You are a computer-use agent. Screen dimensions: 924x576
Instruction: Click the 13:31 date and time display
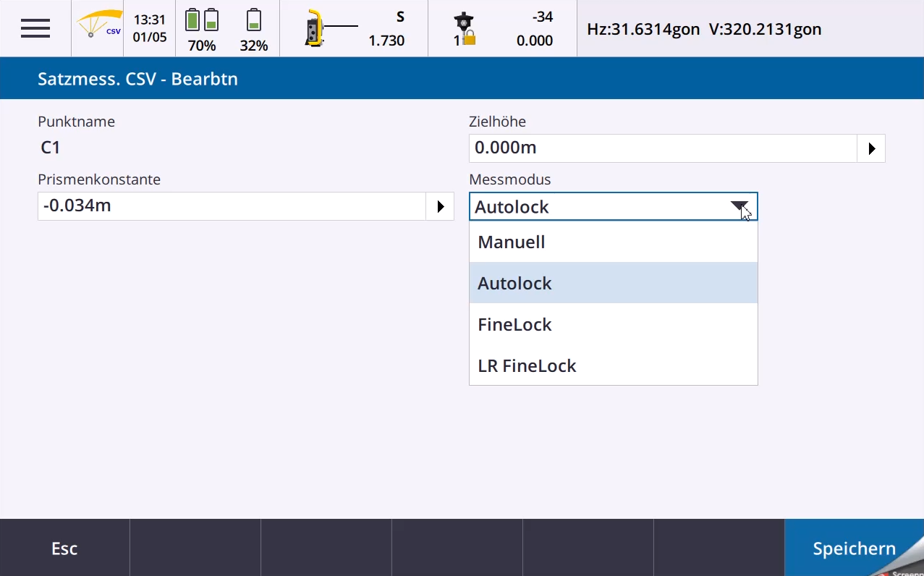(x=149, y=28)
